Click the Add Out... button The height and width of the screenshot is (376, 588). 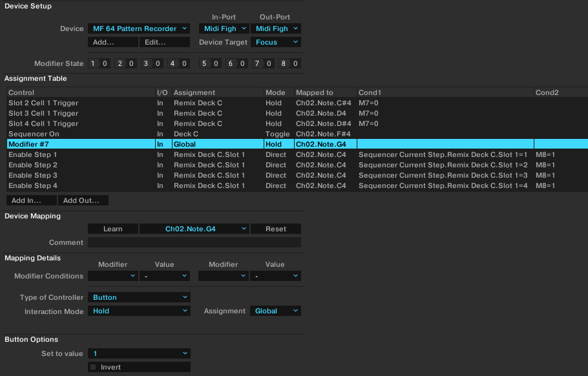tap(83, 200)
